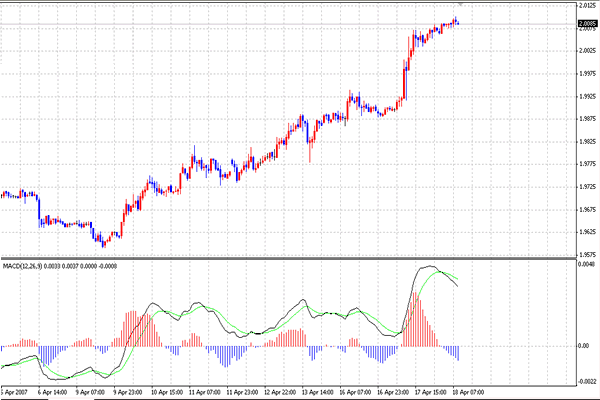
Task: Click the 6 Apr 14:00 time label
Action: click(x=52, y=392)
